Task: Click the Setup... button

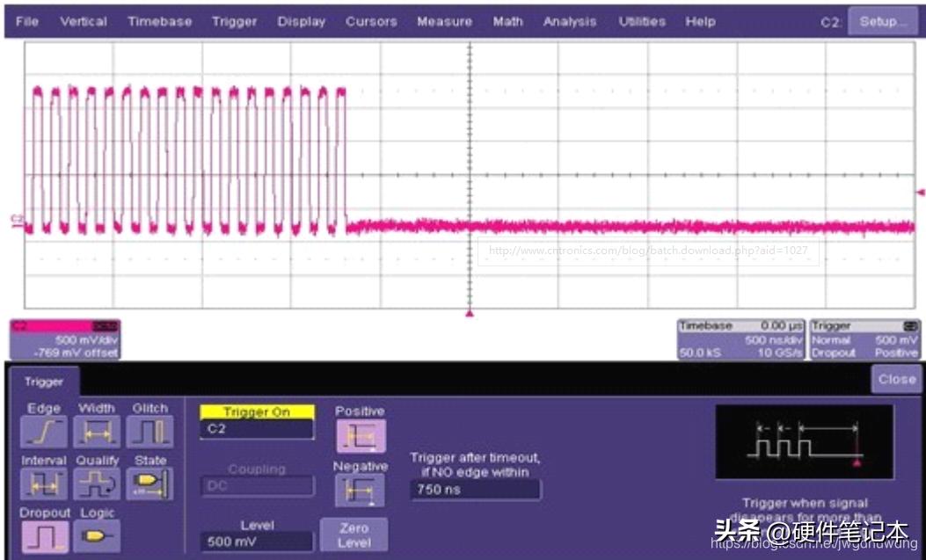Action: [883, 21]
